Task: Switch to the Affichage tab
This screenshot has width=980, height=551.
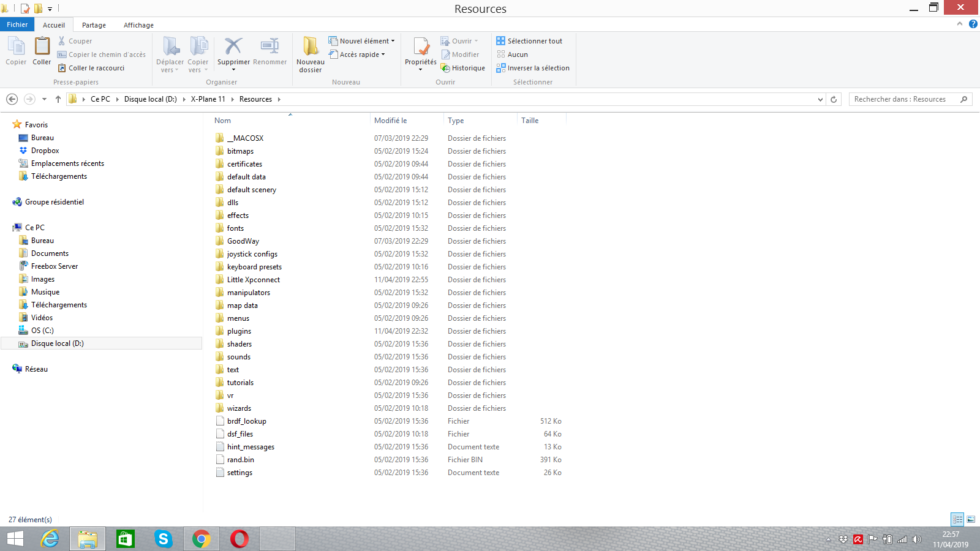Action: [138, 25]
